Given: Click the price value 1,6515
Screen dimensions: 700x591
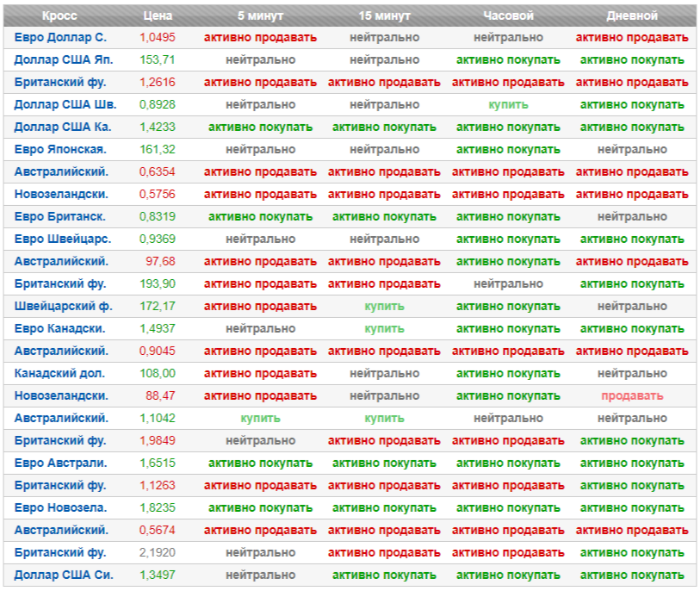Looking at the screenshot, I should [x=158, y=463].
